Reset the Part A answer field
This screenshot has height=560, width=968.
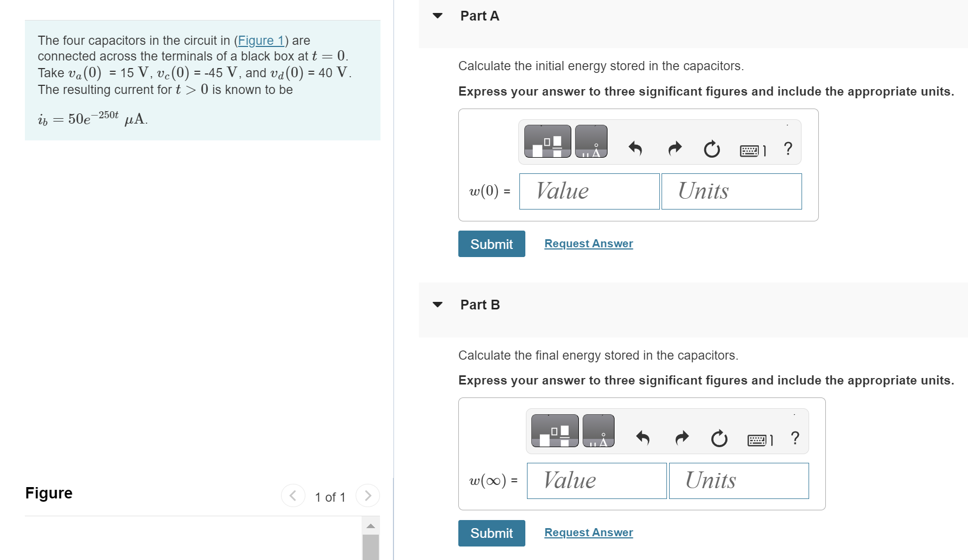click(x=711, y=149)
